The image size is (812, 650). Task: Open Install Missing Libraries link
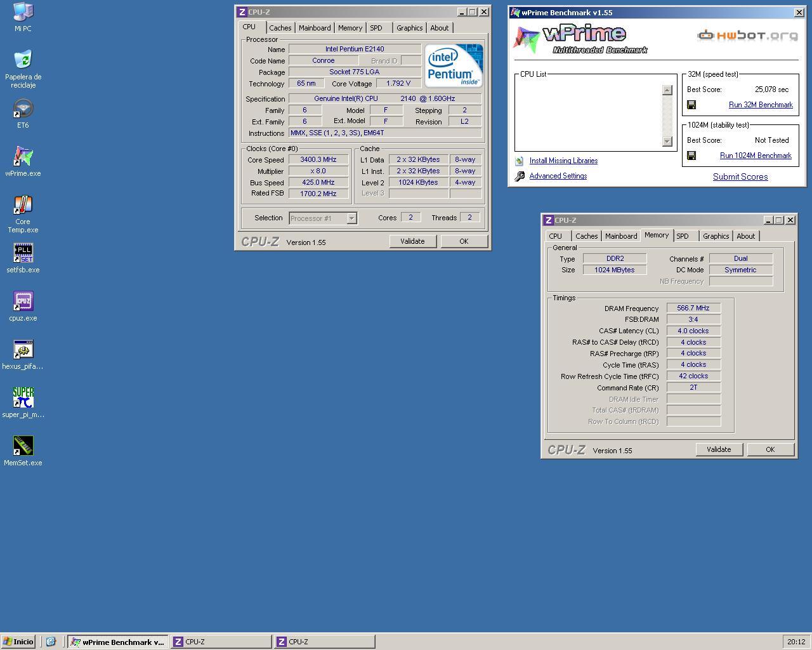[x=563, y=161]
